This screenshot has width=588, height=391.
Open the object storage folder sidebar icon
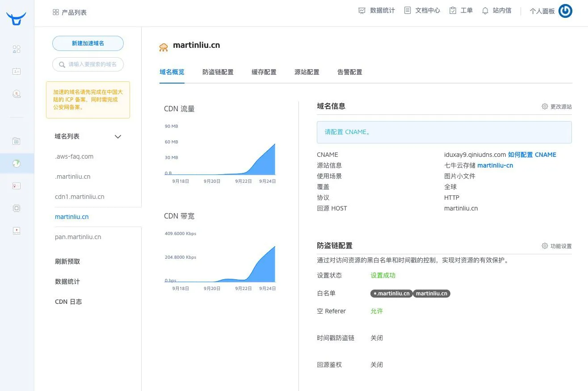[17, 141]
